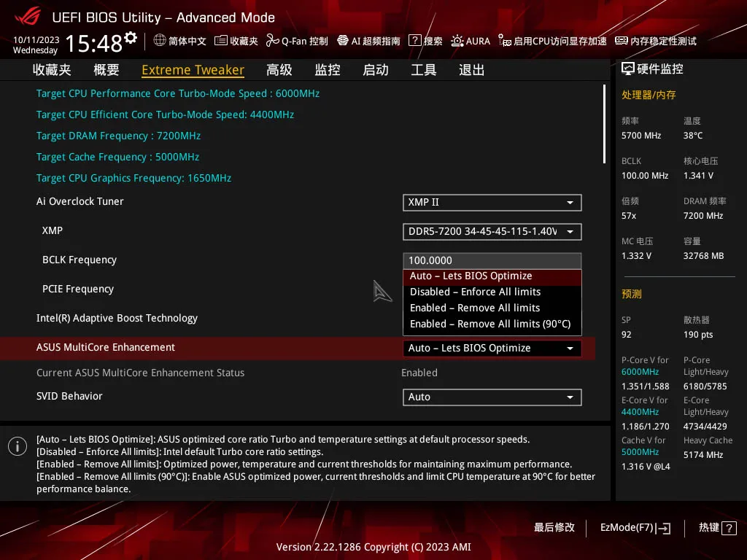Open the 收藏夹 tab
The width and height of the screenshot is (747, 560).
pyautogui.click(x=52, y=70)
